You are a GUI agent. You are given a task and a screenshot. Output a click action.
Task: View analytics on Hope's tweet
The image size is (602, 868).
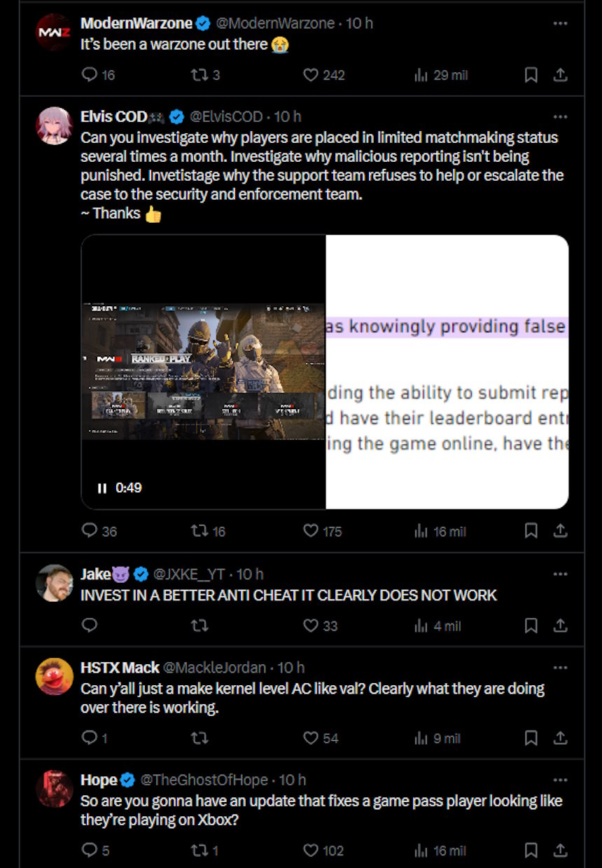(x=421, y=850)
